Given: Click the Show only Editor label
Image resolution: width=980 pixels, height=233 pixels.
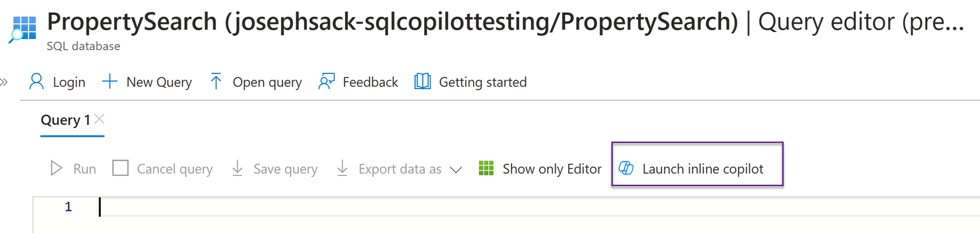Looking at the screenshot, I should (552, 169).
